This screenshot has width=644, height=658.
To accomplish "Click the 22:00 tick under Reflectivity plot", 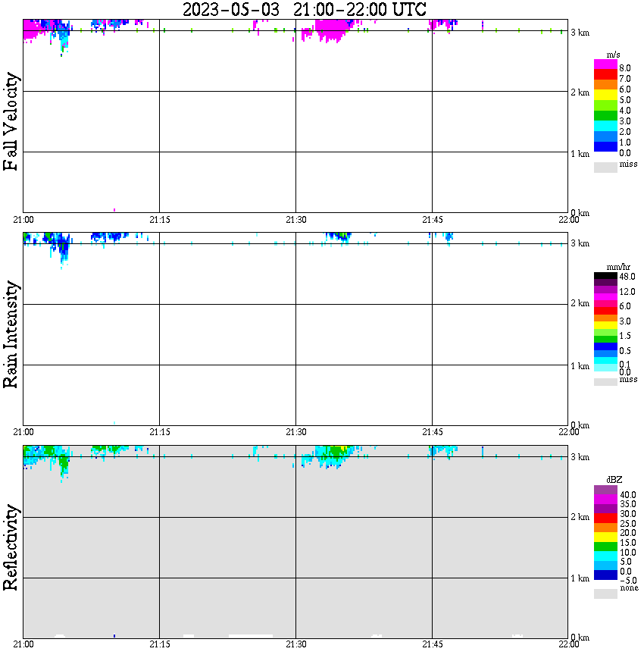I will coord(568,644).
